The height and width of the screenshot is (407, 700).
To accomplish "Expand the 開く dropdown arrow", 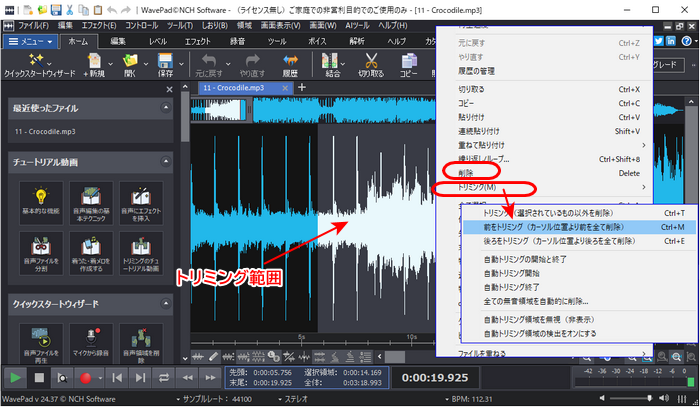I will 146,64.
